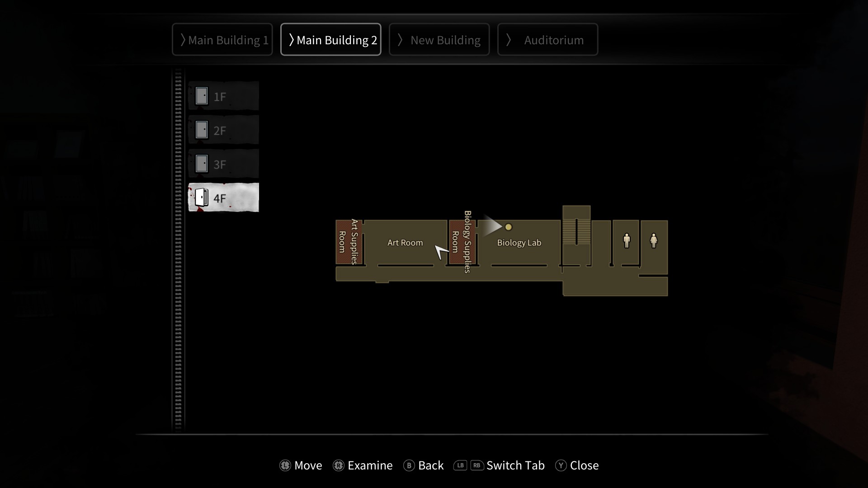
Task: Open the Biology Lab room
Action: tap(519, 243)
